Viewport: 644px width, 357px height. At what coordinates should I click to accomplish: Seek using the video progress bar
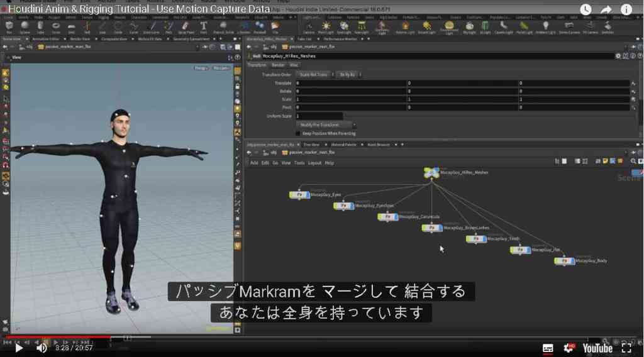(322, 338)
